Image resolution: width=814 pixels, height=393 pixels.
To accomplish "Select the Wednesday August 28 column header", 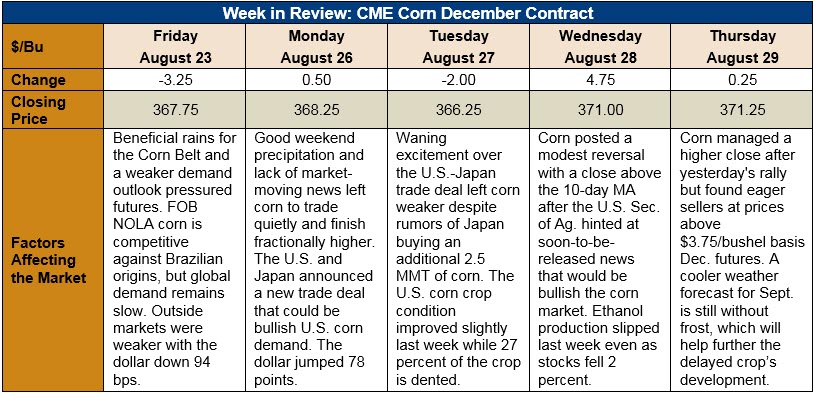I will tap(600, 47).
